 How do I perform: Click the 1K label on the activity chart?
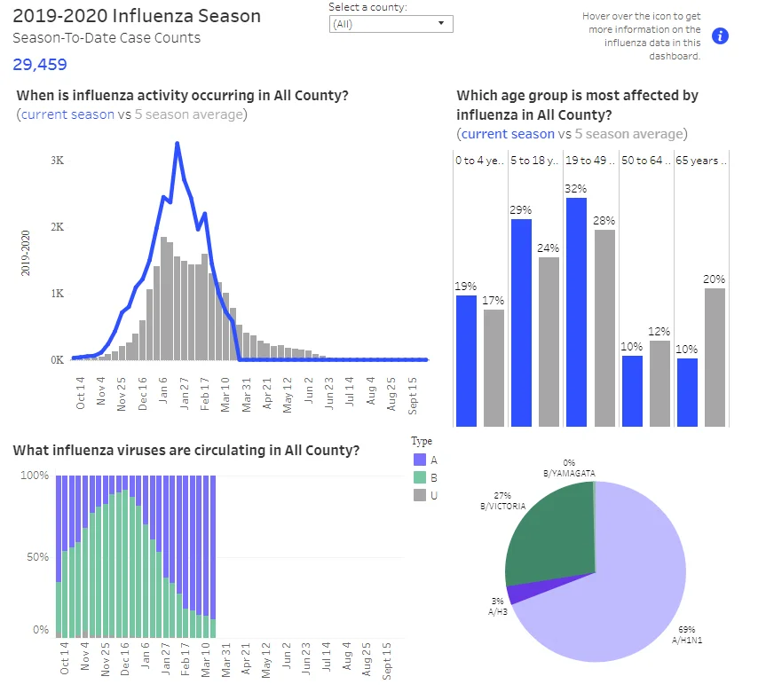[57, 294]
